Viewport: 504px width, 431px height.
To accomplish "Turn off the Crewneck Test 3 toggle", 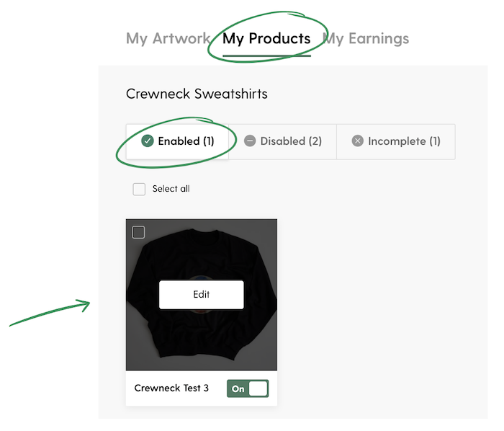I will [248, 388].
